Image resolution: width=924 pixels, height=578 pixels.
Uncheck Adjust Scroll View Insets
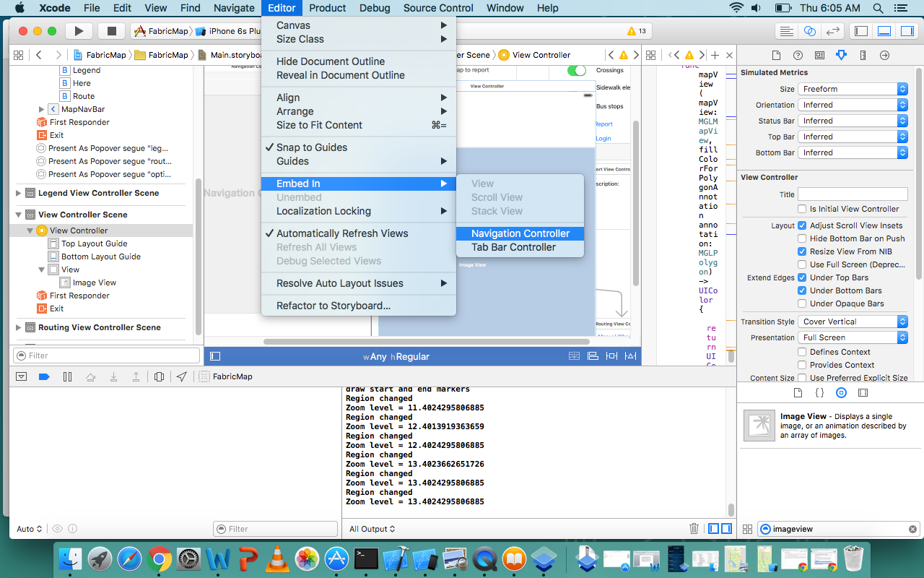pyautogui.click(x=802, y=225)
